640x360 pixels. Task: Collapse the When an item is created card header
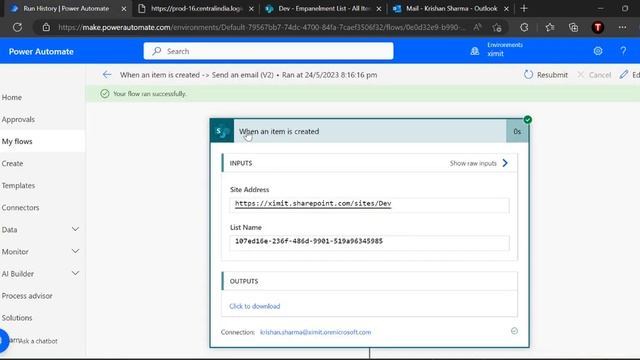pyautogui.click(x=370, y=131)
